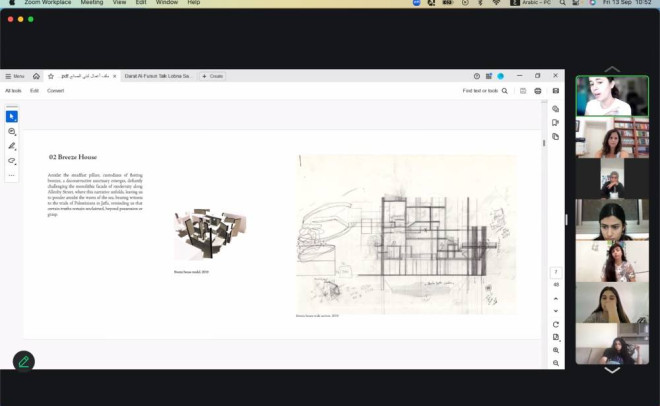Select the arrow selection tool in Acrobat
Image resolution: width=660 pixels, height=406 pixels.
12,117
